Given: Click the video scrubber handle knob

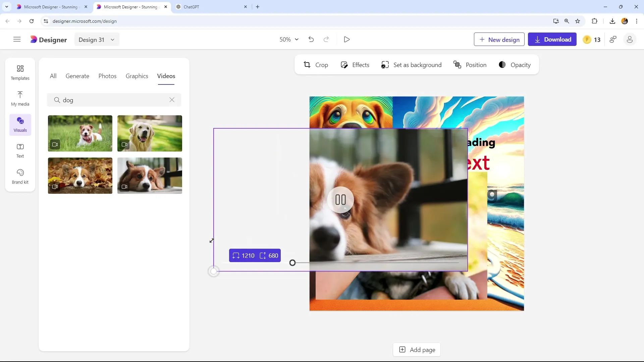Looking at the screenshot, I should (x=292, y=263).
